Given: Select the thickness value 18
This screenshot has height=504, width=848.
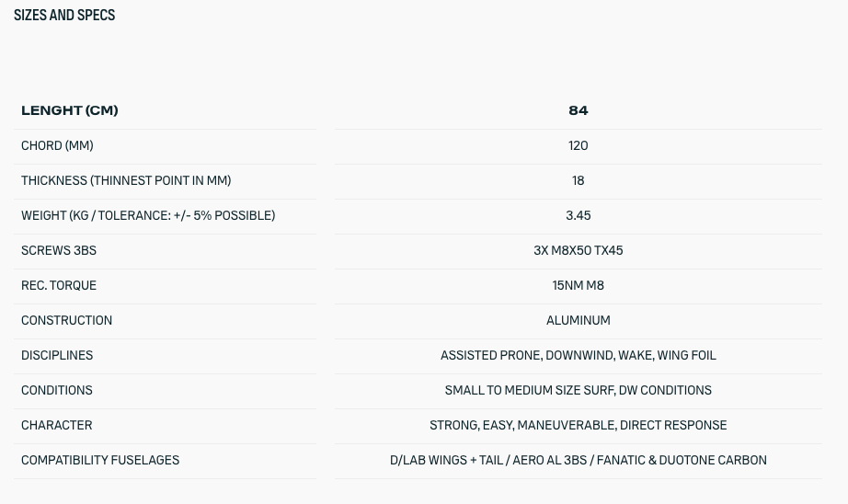Looking at the screenshot, I should tap(578, 180).
